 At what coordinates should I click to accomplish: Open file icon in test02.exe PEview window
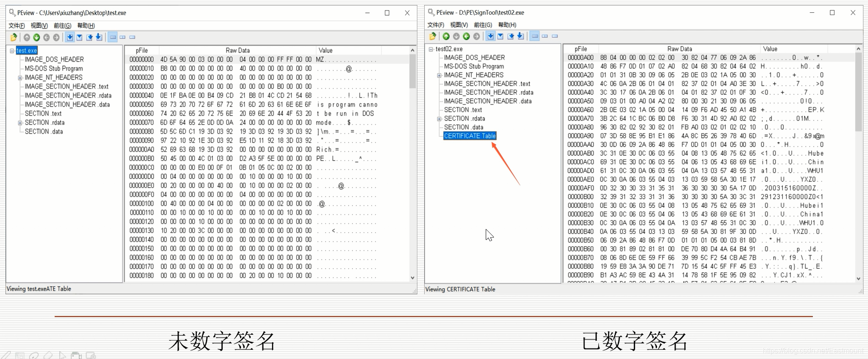(x=433, y=36)
